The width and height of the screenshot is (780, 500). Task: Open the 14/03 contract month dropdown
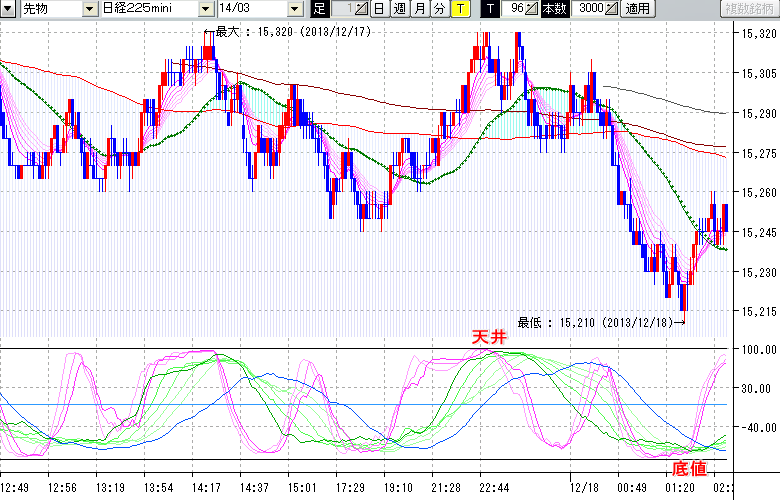point(294,9)
